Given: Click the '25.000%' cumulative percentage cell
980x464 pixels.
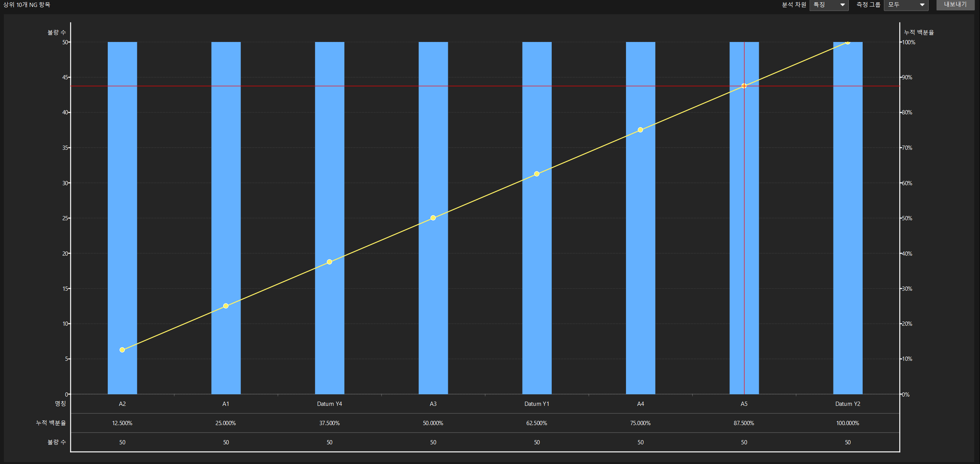Looking at the screenshot, I should [x=226, y=423].
